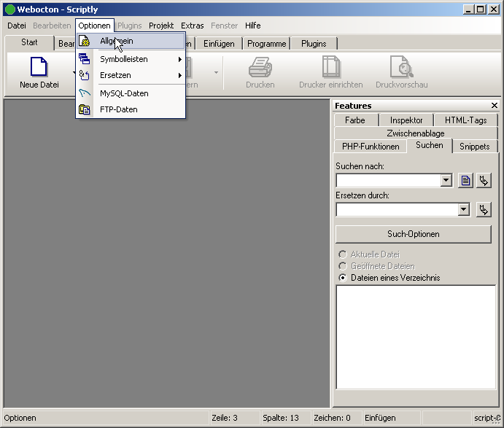Click the arrow icon beside Ersetzen durch
The width and height of the screenshot is (504, 428).
(484, 210)
